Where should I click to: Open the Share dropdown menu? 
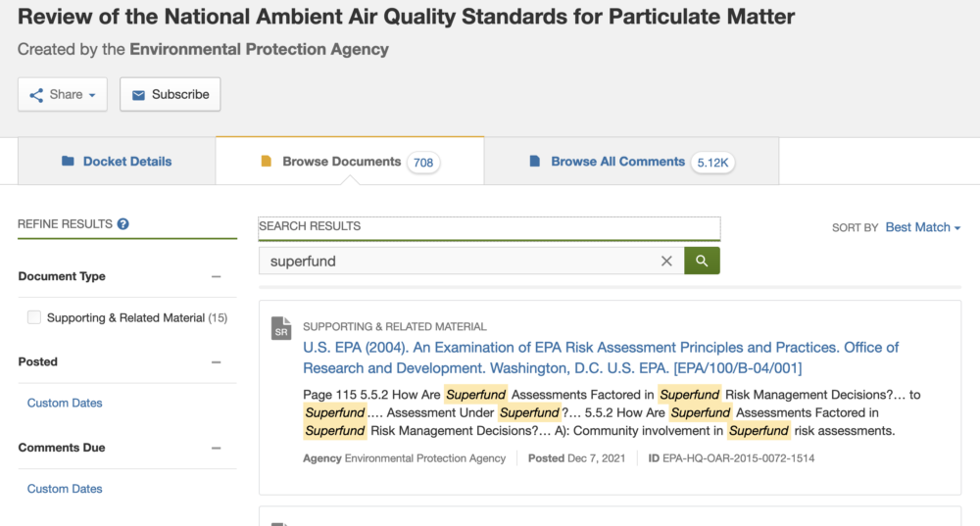(63, 94)
